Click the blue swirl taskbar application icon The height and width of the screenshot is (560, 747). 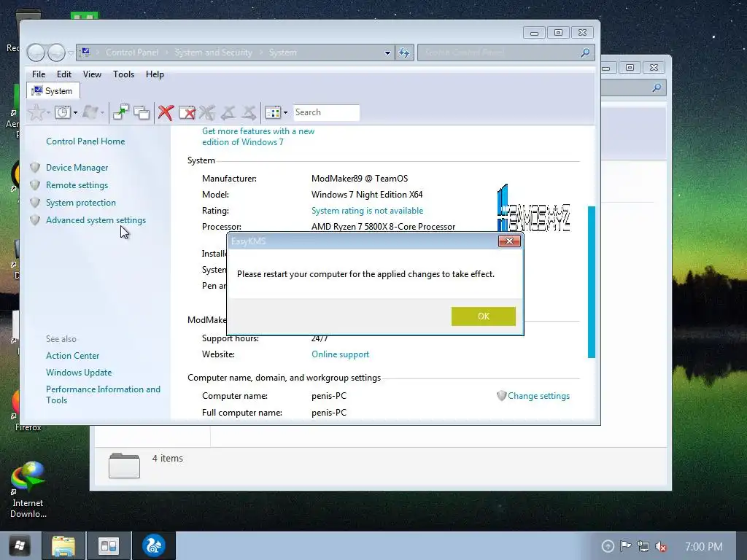point(153,545)
